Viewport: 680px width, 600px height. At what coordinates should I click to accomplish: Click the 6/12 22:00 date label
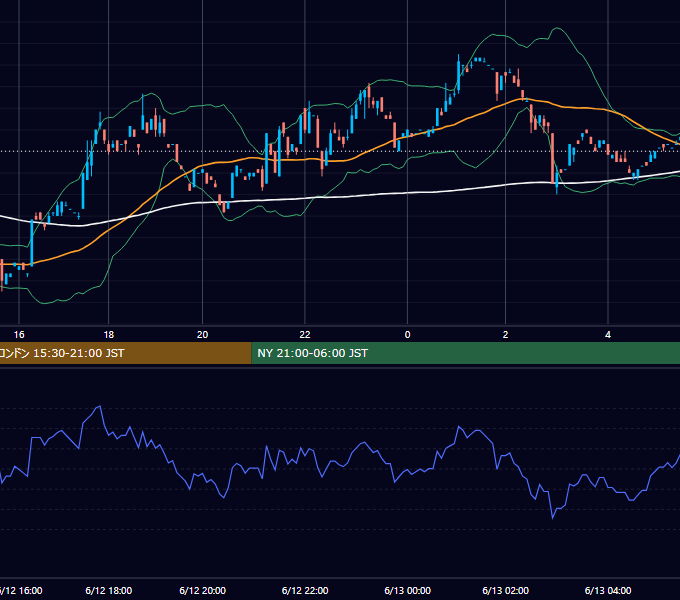pyautogui.click(x=305, y=590)
